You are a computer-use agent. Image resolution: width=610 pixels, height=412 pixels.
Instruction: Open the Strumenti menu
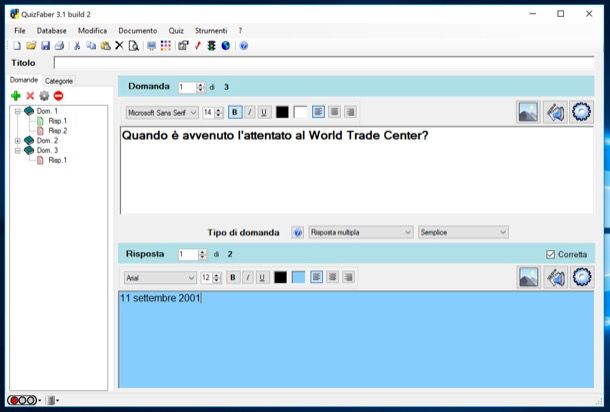pos(211,30)
